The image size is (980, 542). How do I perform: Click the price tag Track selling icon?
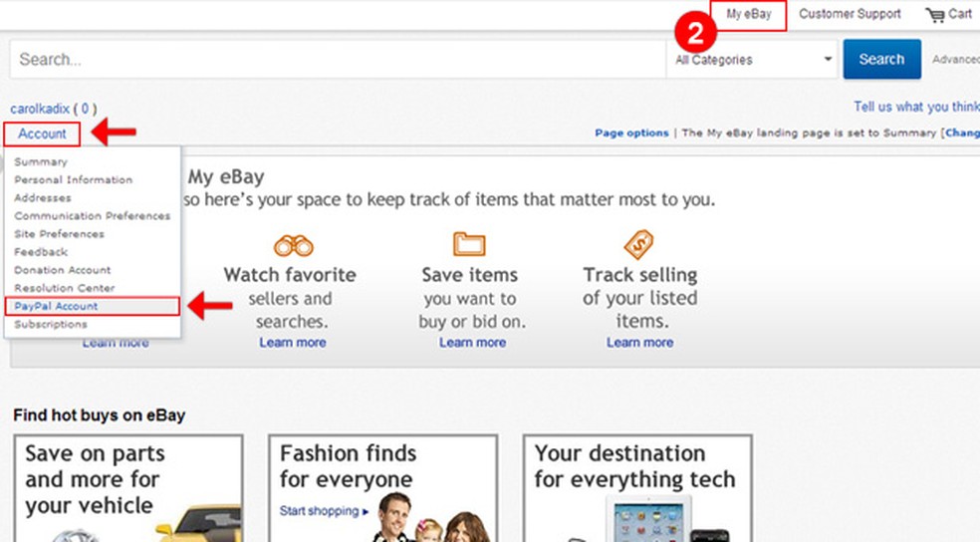tap(638, 244)
